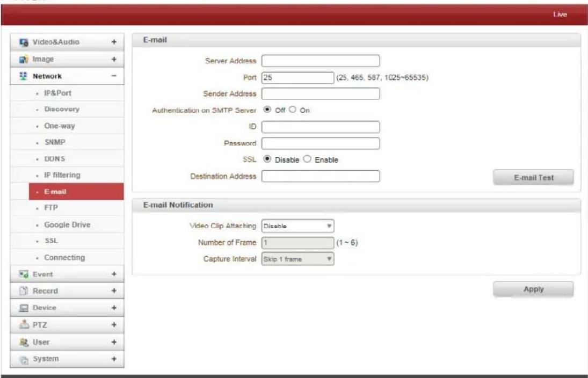588x378 pixels.
Task: Open Capture Interval dropdown
Action: (x=297, y=259)
